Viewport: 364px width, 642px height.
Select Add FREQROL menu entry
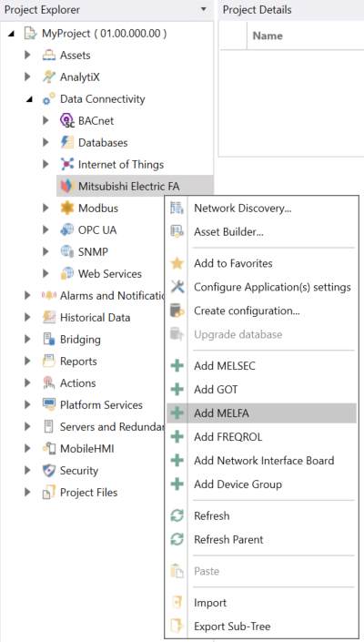262,437
